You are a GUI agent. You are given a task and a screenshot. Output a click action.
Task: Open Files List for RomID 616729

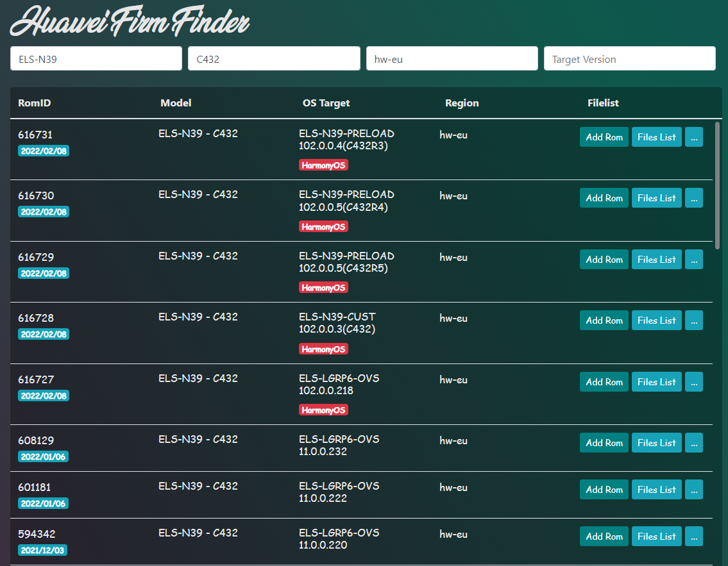657,260
